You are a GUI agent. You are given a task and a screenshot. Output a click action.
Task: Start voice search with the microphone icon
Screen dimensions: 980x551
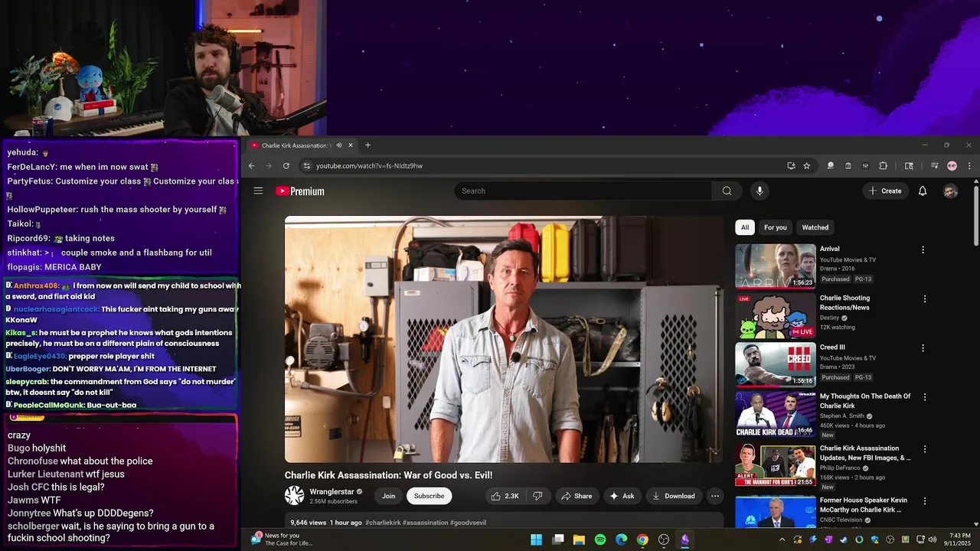coord(759,191)
